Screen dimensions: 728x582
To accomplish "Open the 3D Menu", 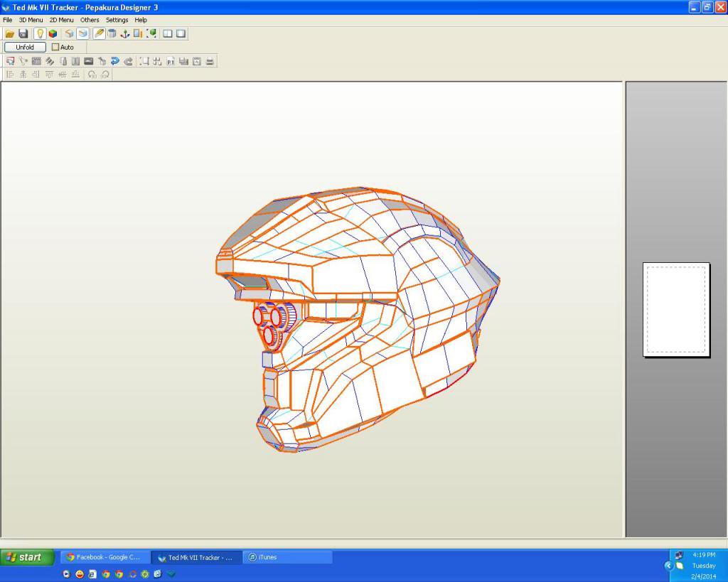I will click(x=31, y=20).
